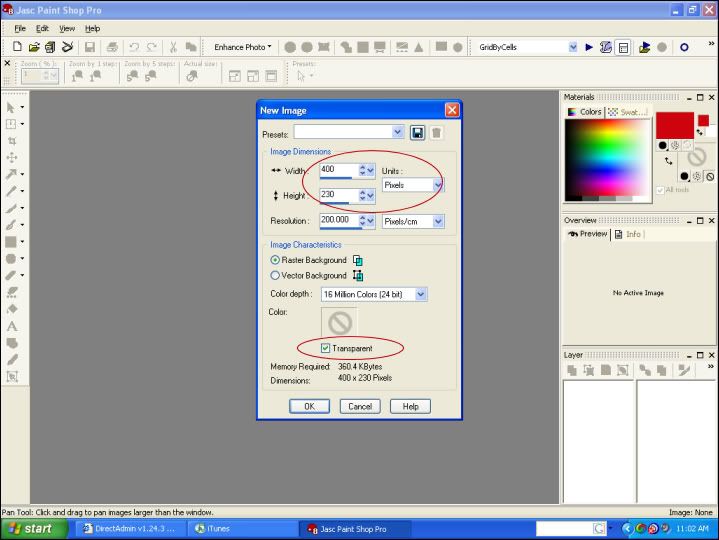Click the Vector Background layer icon
This screenshot has height=540, width=719.
[x=358, y=276]
